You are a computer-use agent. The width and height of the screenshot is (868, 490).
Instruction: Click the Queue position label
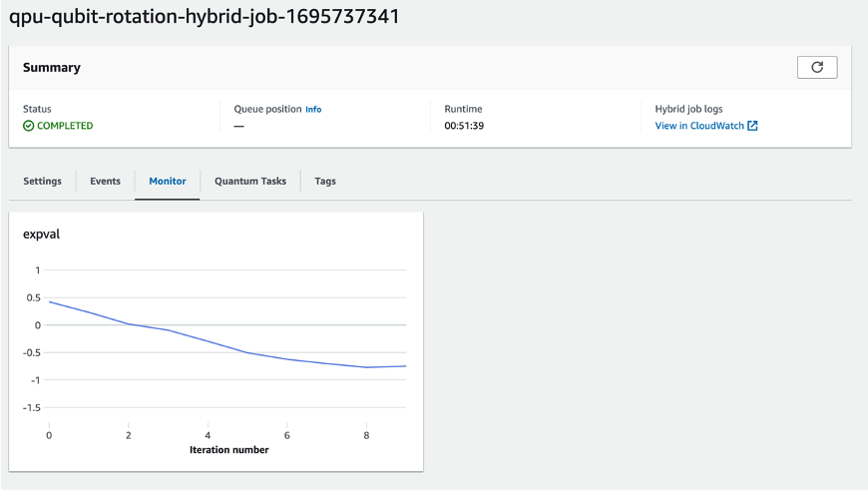tap(267, 109)
